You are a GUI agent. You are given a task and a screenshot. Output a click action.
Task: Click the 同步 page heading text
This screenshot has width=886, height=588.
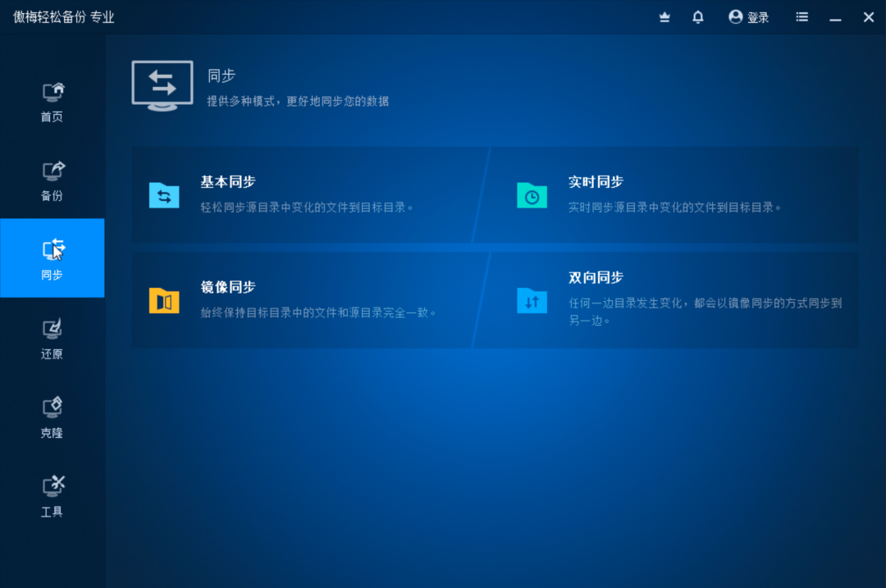click(221, 75)
